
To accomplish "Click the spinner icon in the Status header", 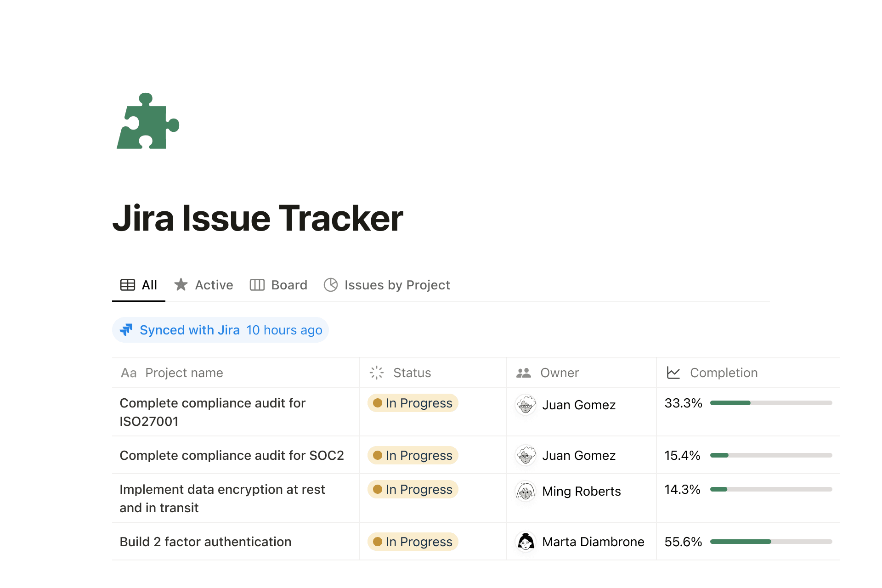I will coord(377,373).
